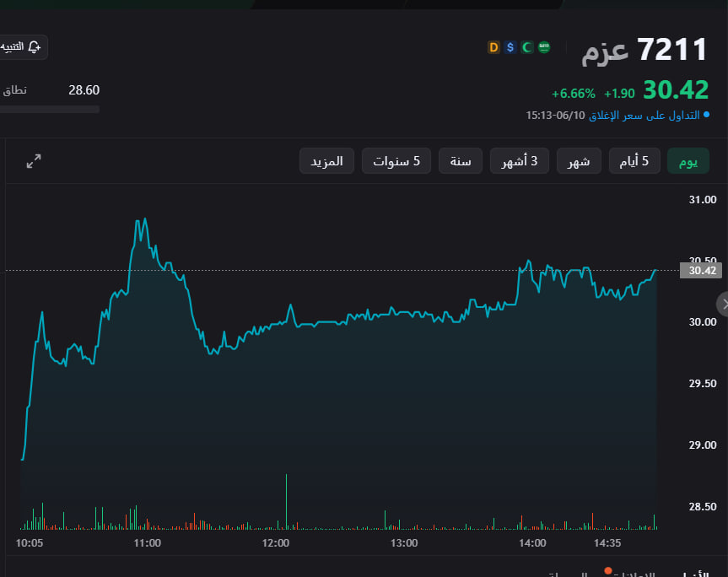The image size is (728, 577).
Task: Click the large green 30.42 price
Action: coord(676,89)
